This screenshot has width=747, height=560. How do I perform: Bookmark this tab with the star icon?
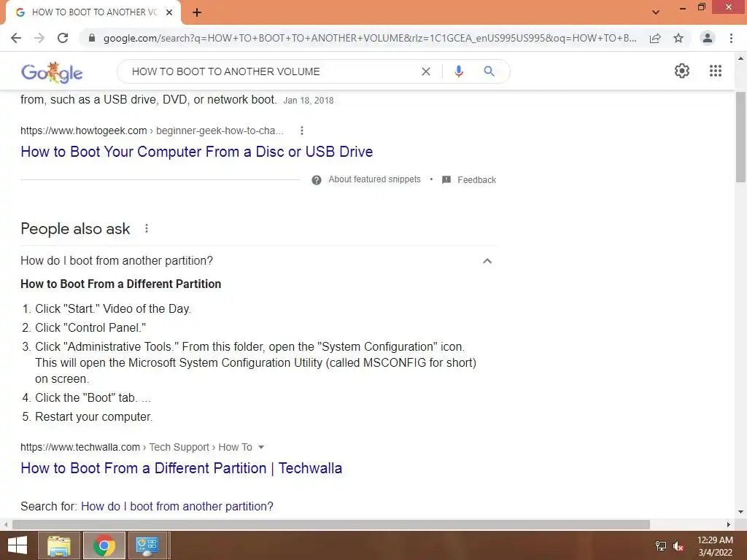coord(678,38)
